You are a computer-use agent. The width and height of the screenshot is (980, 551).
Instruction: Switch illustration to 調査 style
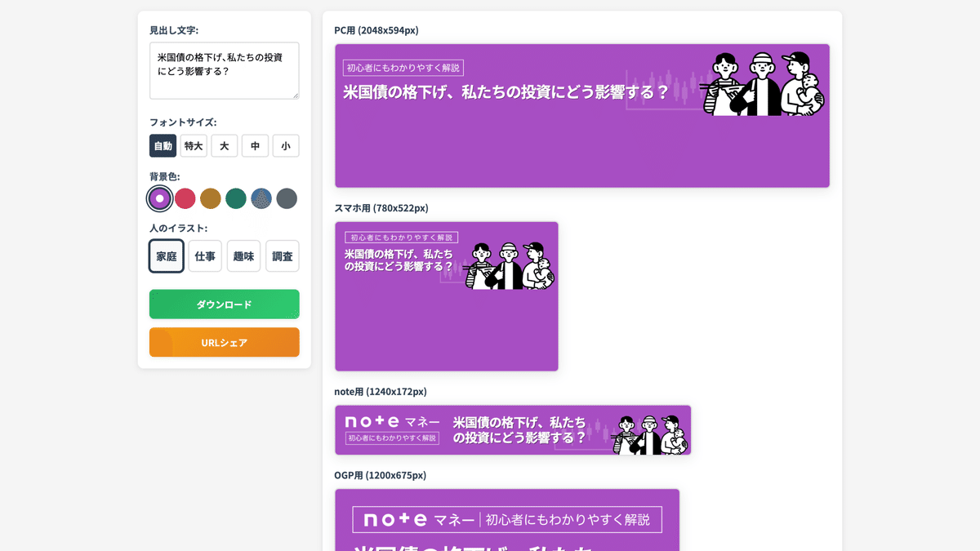[282, 256]
